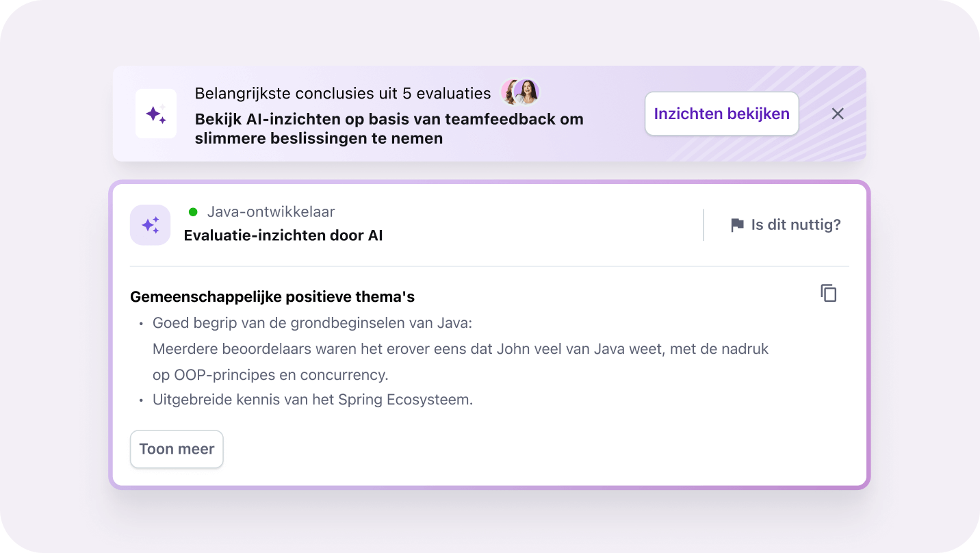The width and height of the screenshot is (980, 553).
Task: Click the green status dot near Java-ontwikkelaar
Action: 194,212
